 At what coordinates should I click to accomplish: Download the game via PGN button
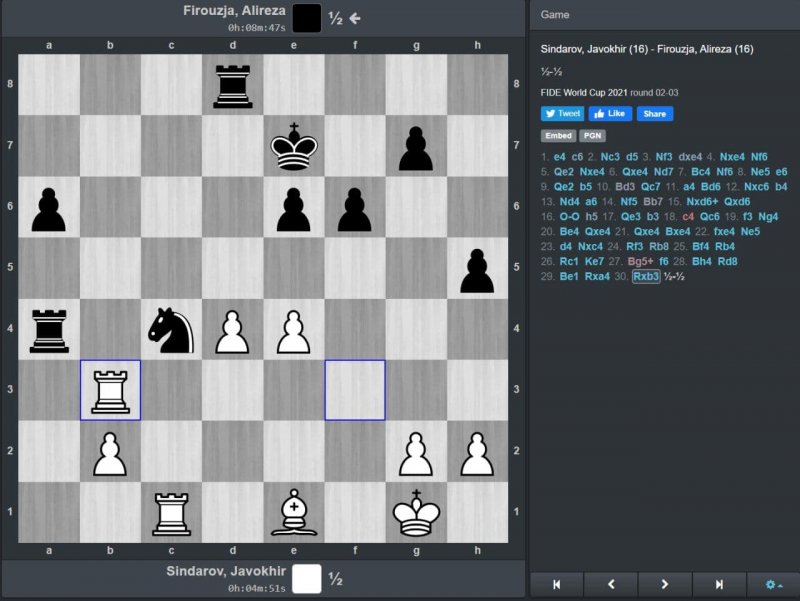click(x=592, y=136)
